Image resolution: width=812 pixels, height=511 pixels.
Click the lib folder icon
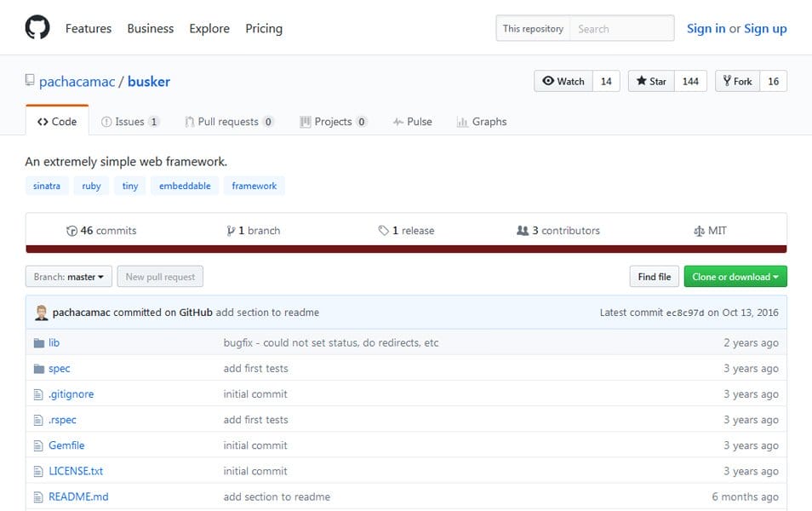point(39,343)
